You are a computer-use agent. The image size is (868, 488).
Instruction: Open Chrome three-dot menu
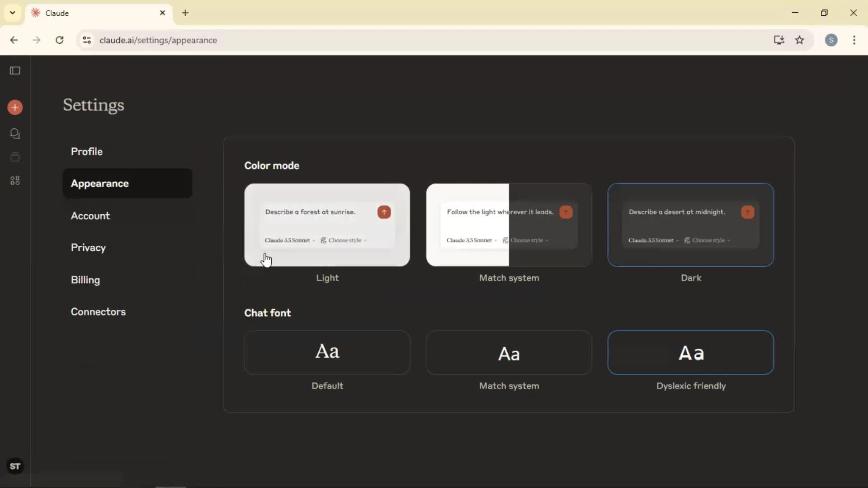(x=854, y=40)
